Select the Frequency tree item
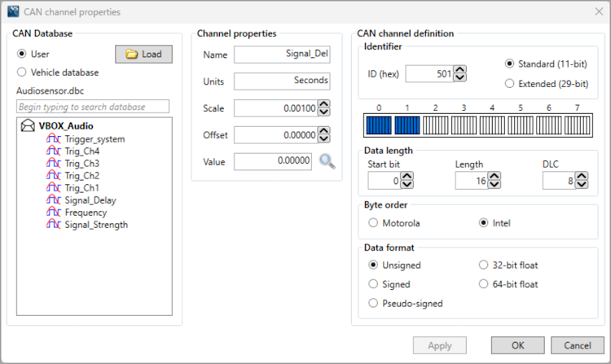This screenshot has height=364, width=611. (x=86, y=213)
